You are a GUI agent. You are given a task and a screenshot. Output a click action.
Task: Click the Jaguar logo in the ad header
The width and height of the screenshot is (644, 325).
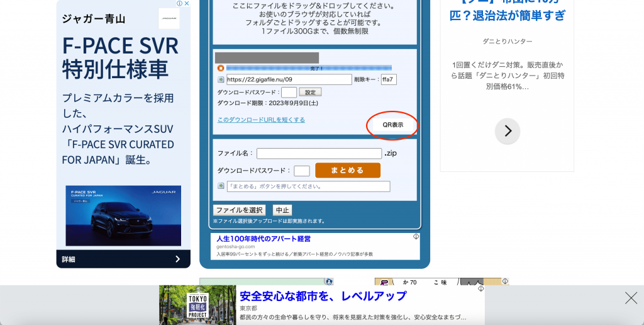coord(169,18)
